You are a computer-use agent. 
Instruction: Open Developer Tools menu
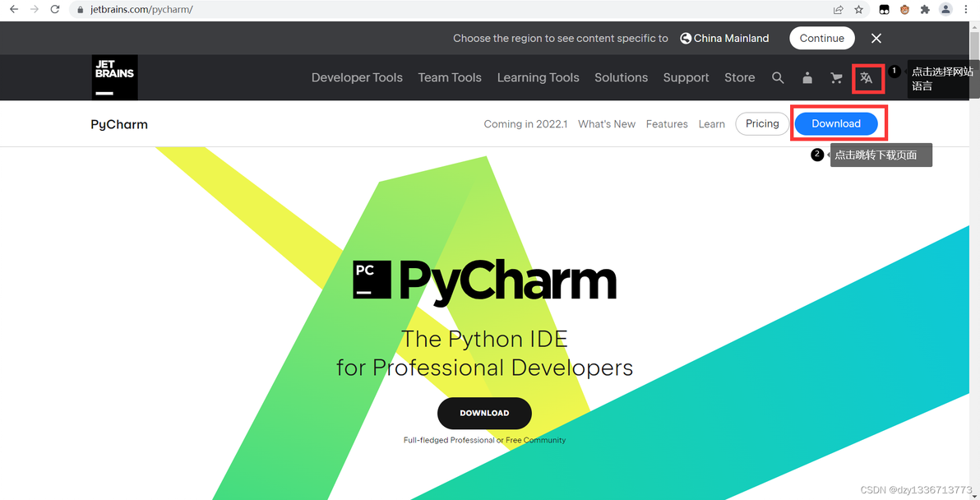pos(357,77)
